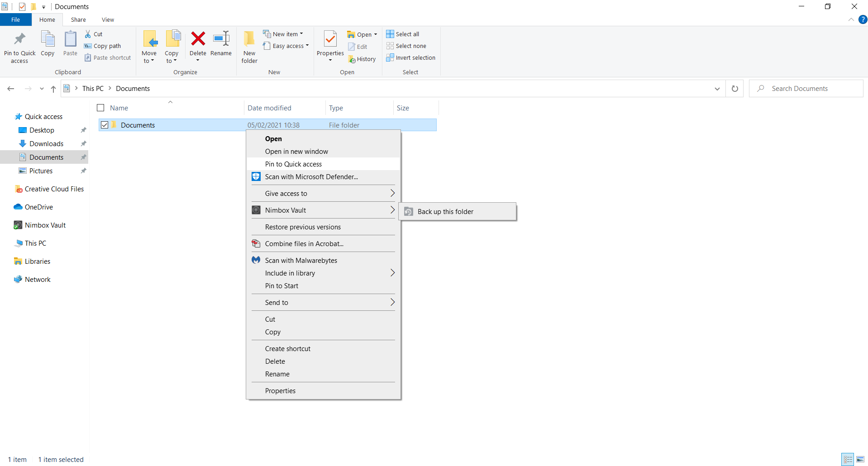Sort by the Type column header
The image size is (868, 466).
click(359, 108)
